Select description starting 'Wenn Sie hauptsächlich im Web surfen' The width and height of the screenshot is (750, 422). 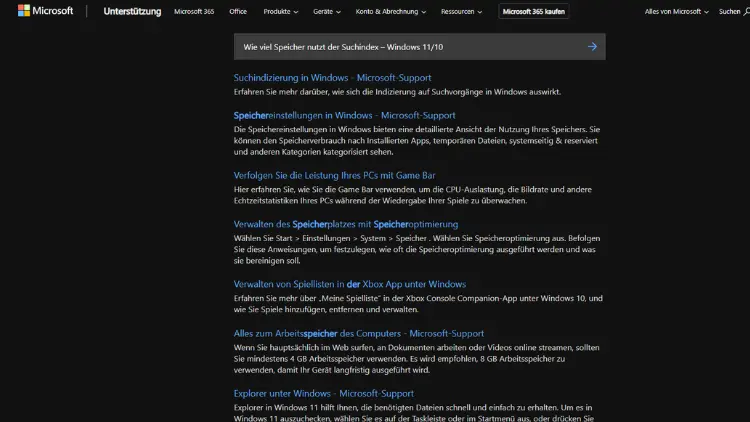click(x=417, y=358)
